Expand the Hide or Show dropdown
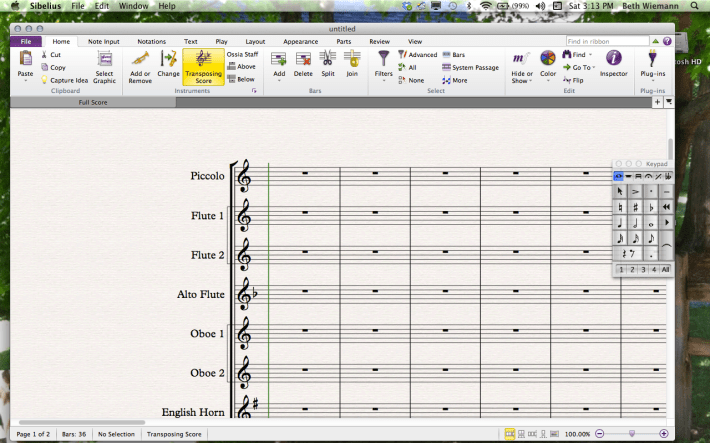Image resolution: width=710 pixels, height=443 pixels. [x=520, y=65]
